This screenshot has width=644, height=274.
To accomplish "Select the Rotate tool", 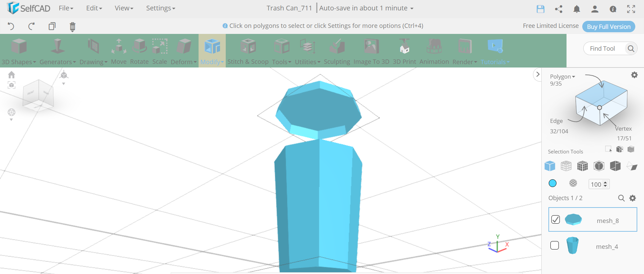I will pyautogui.click(x=139, y=51).
